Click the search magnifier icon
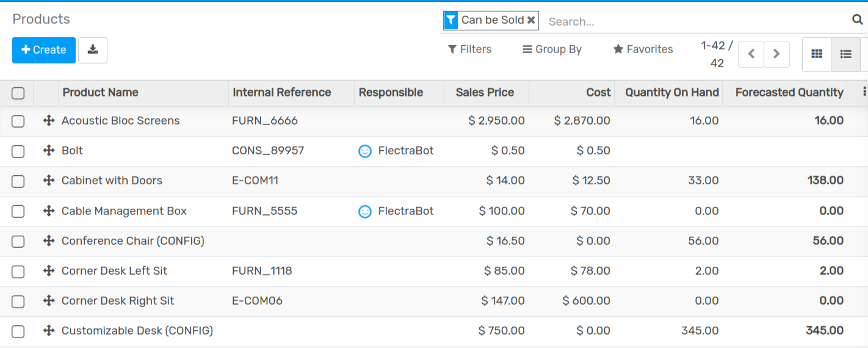 [x=857, y=20]
